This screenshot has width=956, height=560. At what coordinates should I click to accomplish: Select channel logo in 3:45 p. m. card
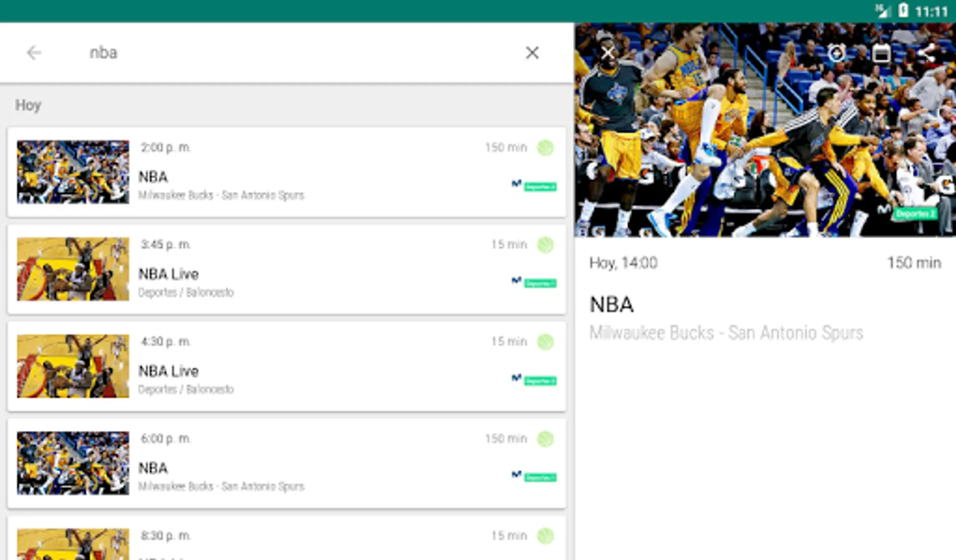tap(534, 282)
